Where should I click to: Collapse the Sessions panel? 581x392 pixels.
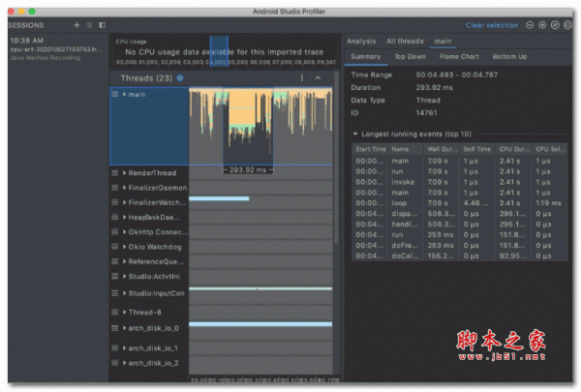coord(102,25)
